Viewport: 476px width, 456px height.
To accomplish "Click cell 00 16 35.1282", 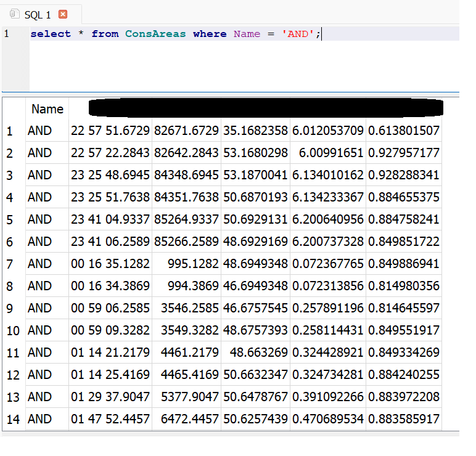I will point(110,264).
